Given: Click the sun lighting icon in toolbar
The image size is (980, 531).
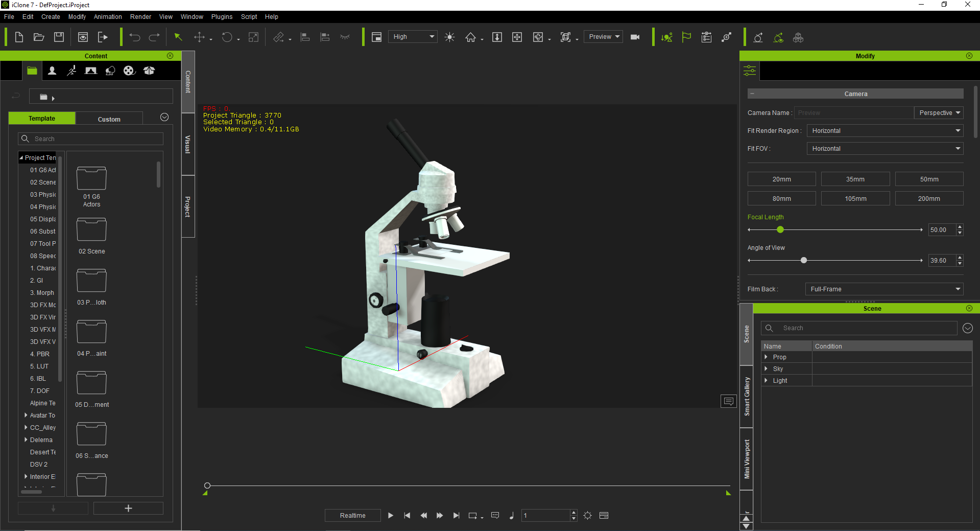Looking at the screenshot, I should 449,37.
